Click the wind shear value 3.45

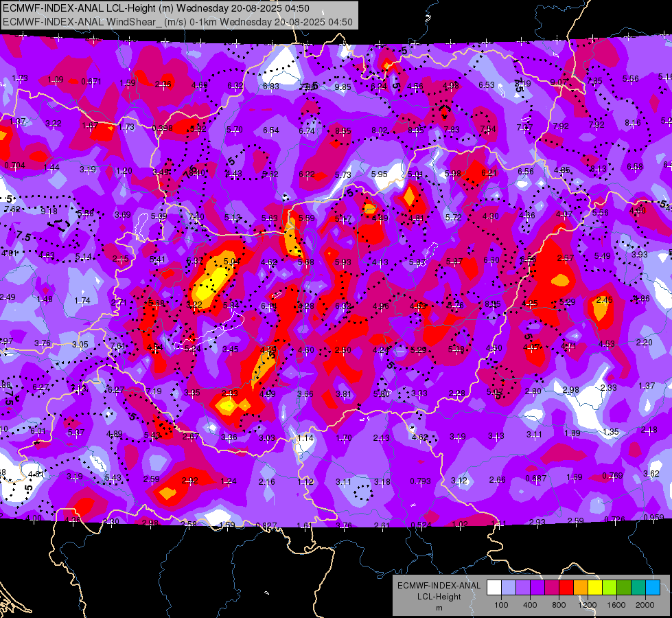231,349
